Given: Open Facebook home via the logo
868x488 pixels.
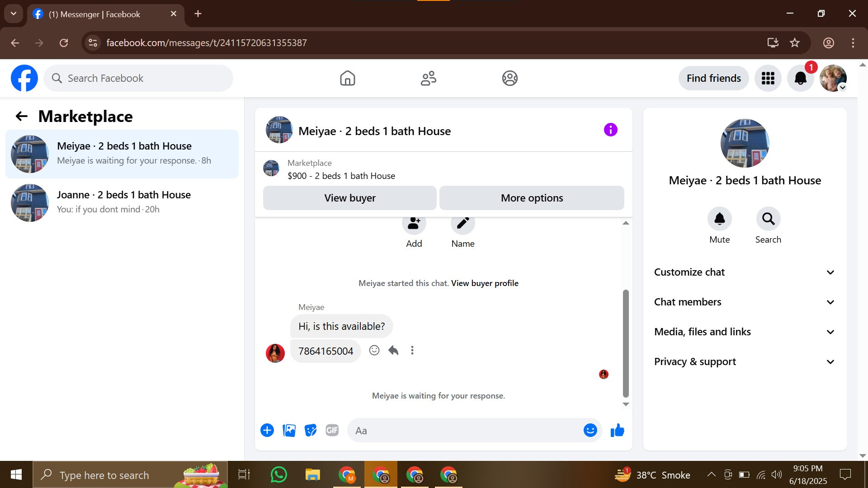Looking at the screenshot, I should click(x=24, y=78).
